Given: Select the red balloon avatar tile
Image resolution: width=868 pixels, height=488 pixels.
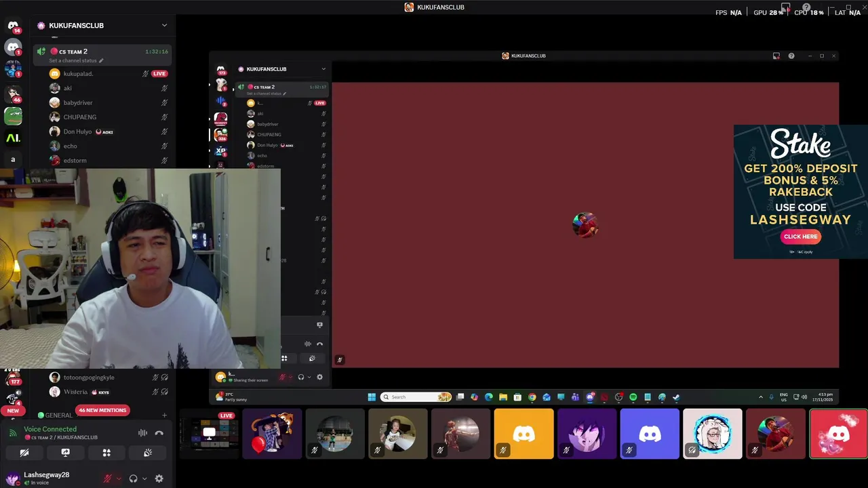Looking at the screenshot, I should [x=272, y=434].
